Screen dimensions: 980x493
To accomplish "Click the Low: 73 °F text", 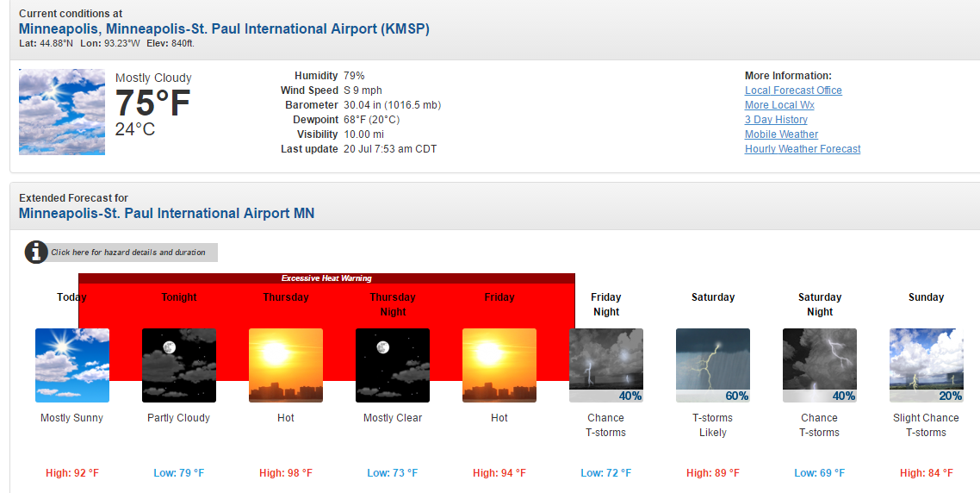I will [393, 473].
